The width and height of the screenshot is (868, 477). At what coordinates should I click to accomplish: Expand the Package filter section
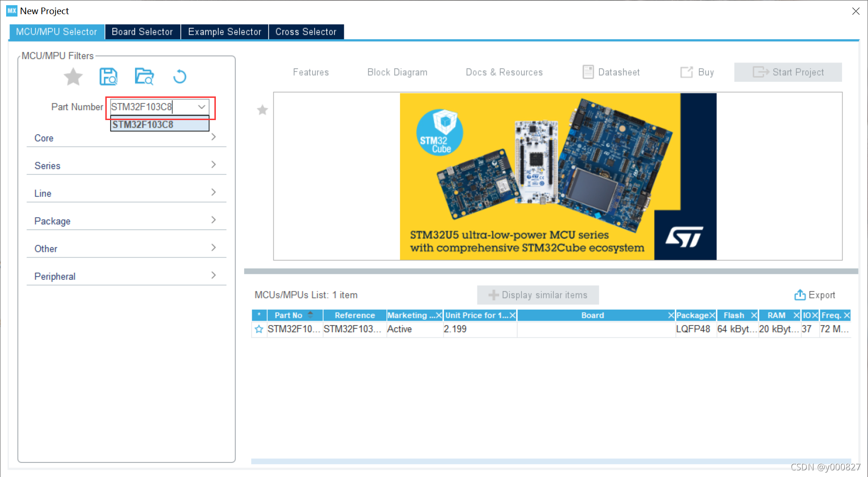(x=127, y=221)
